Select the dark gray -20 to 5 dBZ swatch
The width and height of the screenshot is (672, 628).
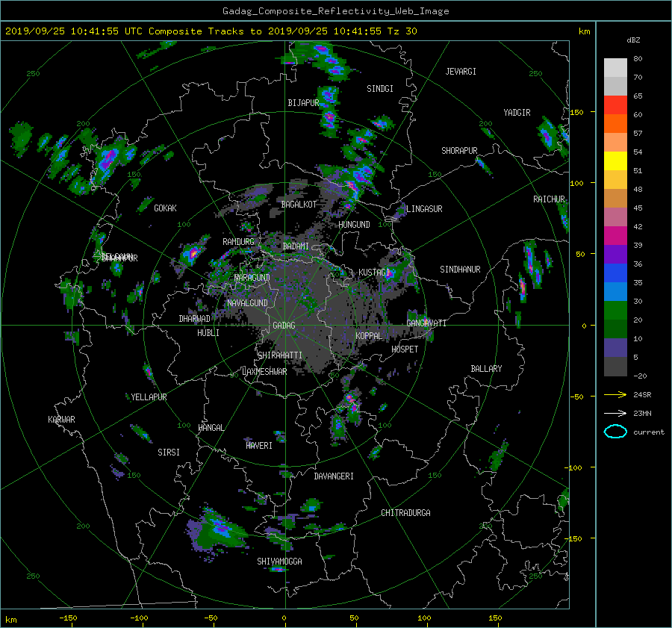[615, 367]
